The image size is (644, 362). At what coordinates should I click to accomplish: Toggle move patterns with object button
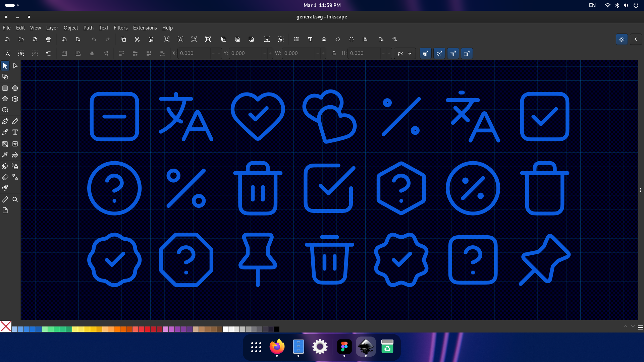(467, 53)
